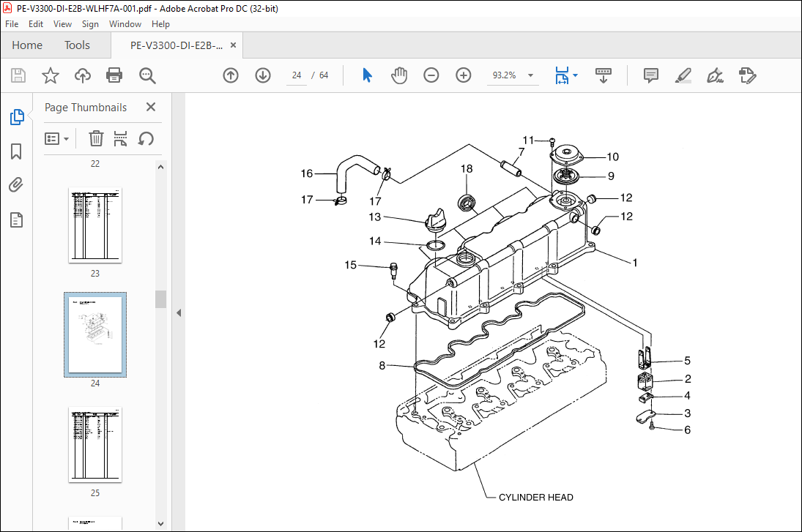Select page 23 thumbnail
This screenshot has width=802, height=532.
pos(95,225)
